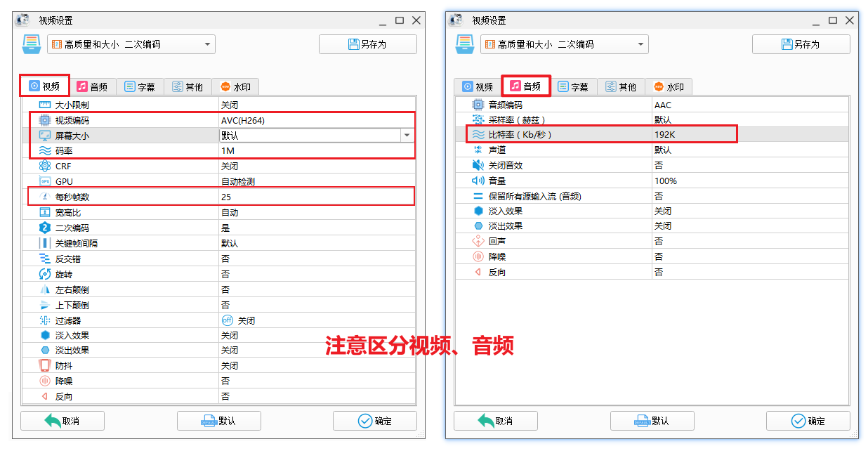Open 音频编码 AAC value list
Screen dimensions: 868x451
tap(750, 105)
